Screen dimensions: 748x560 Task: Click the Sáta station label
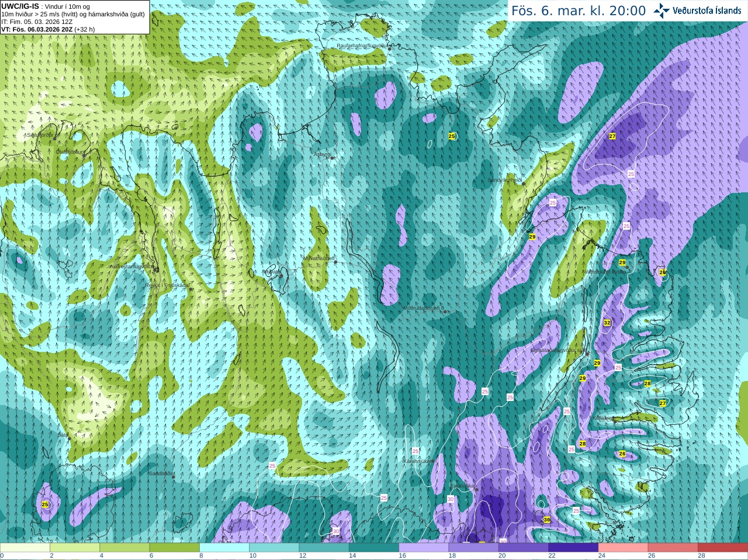(x=63, y=435)
